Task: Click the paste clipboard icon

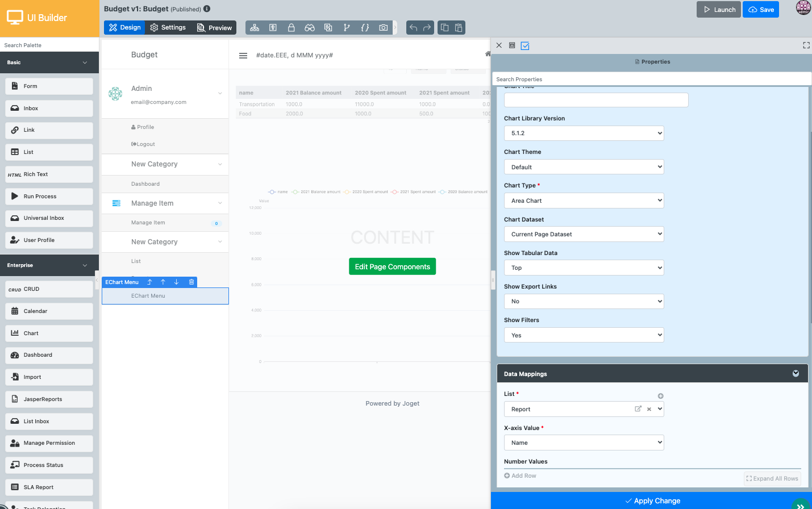Action: tap(459, 27)
